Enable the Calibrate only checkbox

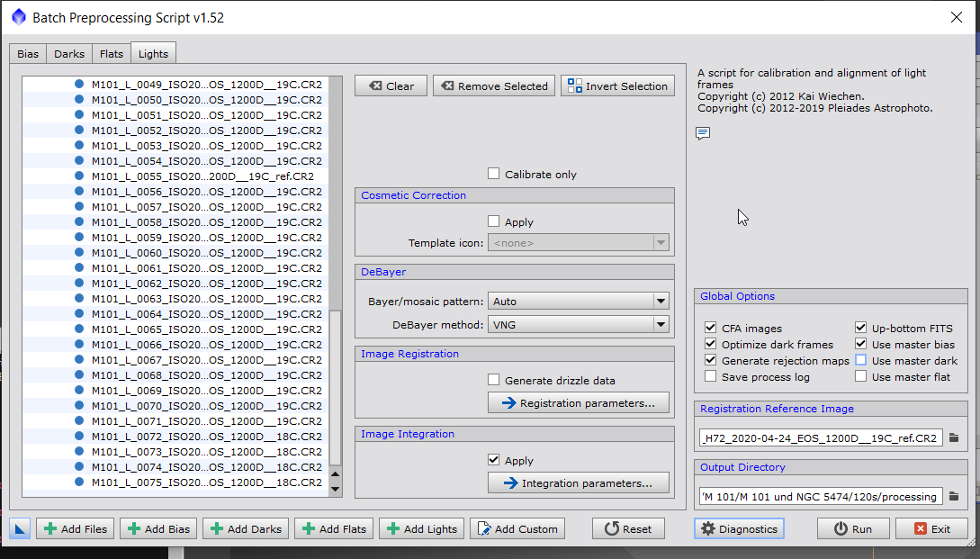tap(494, 174)
